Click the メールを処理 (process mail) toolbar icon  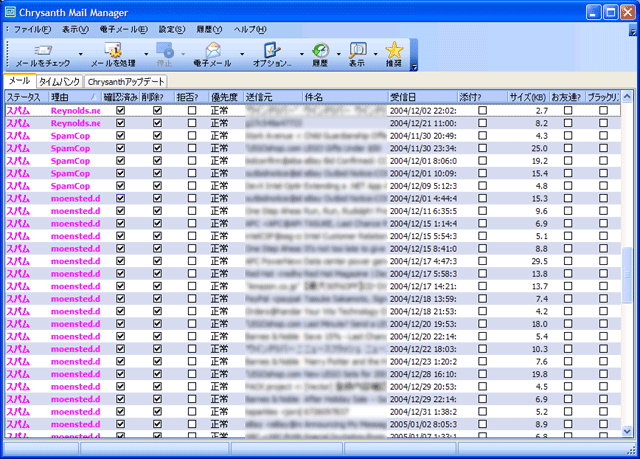click(x=113, y=50)
